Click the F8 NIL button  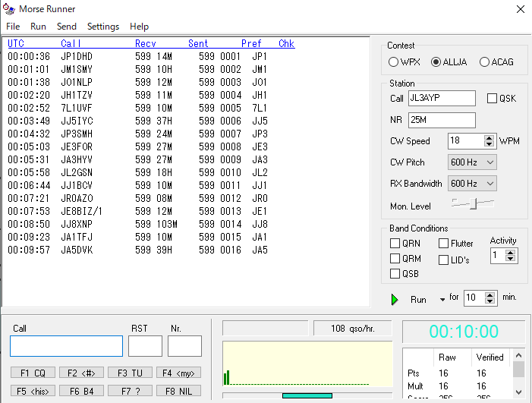(178, 391)
